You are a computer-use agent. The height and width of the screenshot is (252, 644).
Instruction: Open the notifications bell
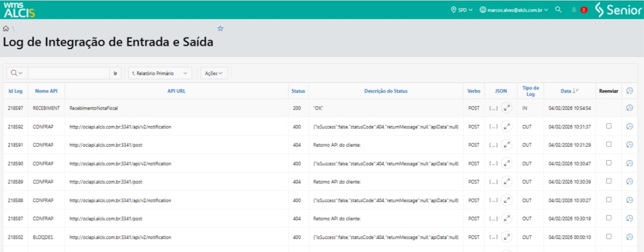[574, 10]
